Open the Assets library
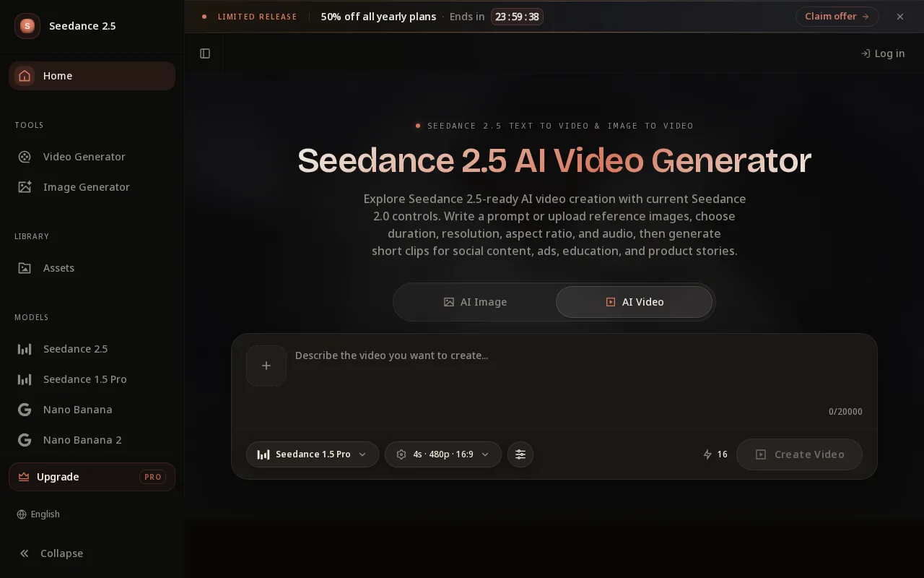924x578 pixels. coord(92,268)
